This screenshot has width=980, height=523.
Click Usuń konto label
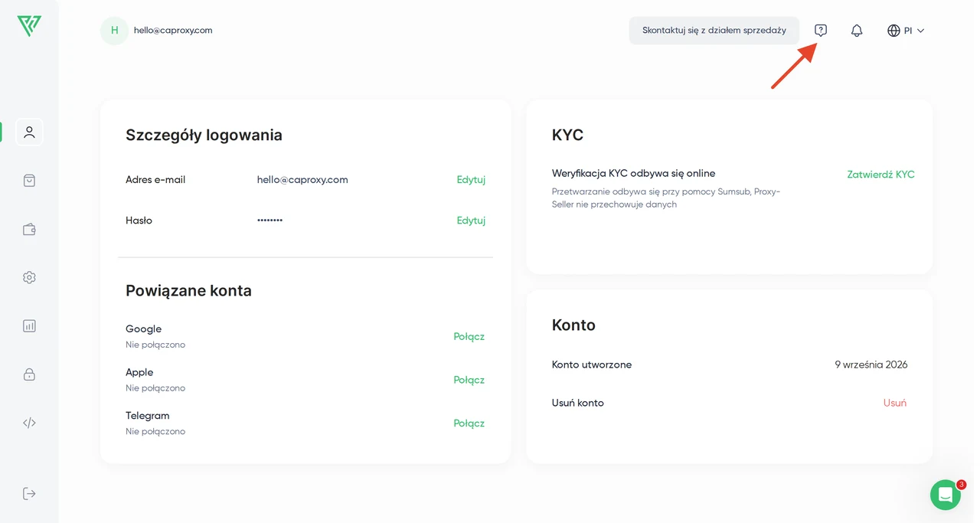pos(578,403)
